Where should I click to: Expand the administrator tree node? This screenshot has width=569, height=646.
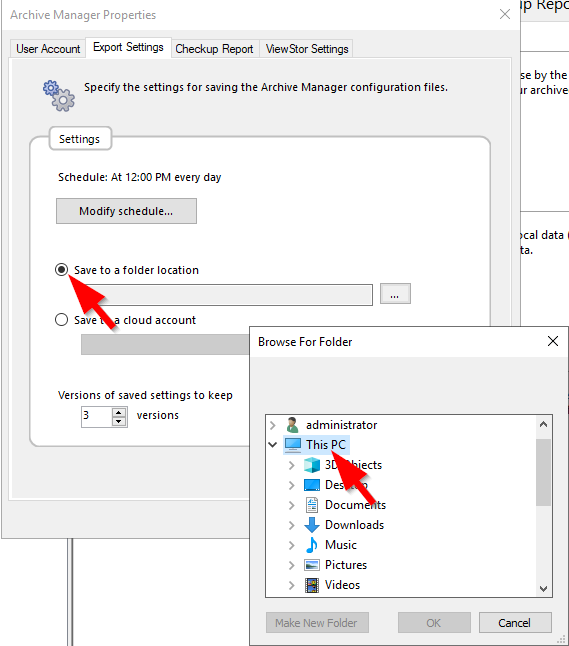[272, 425]
